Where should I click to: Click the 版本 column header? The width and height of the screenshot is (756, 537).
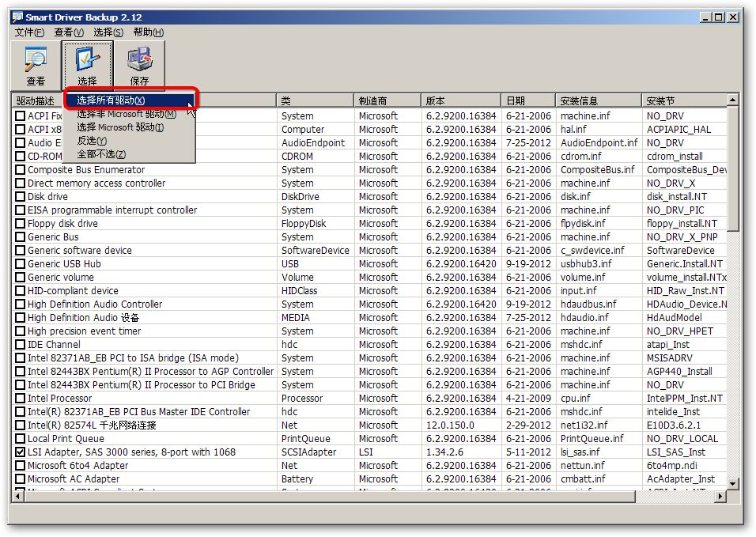tap(460, 100)
